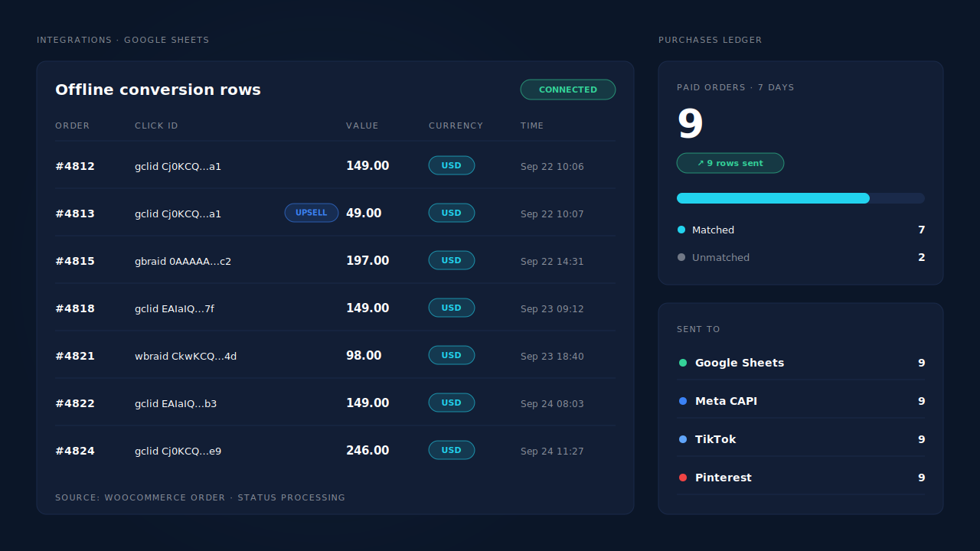
Task: Click the CLICK ID column header
Action: click(157, 126)
